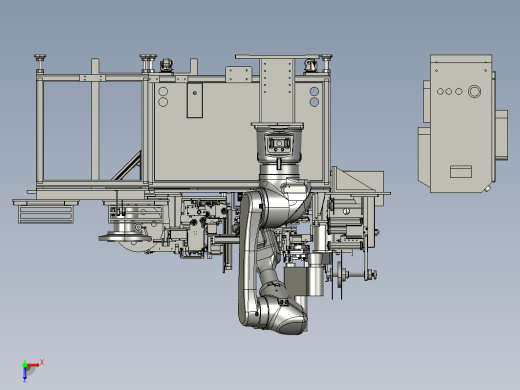
Task: Select the robot base connector panel
Action: 279,143
